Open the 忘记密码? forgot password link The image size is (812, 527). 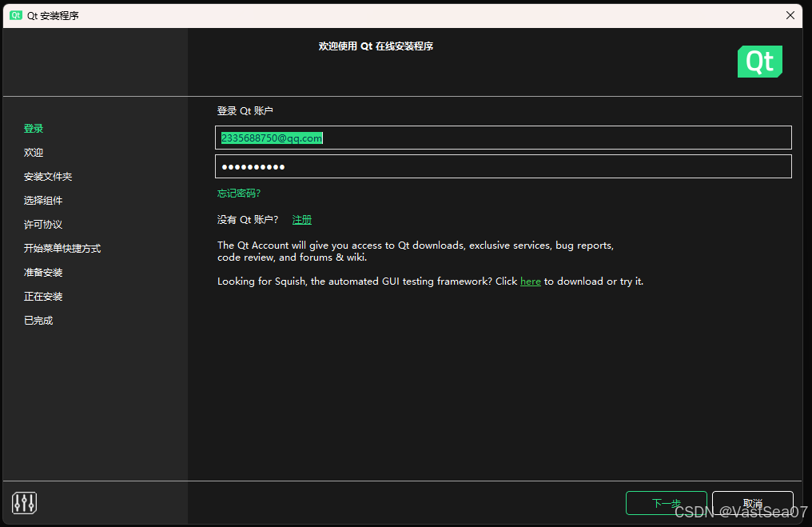(x=239, y=194)
